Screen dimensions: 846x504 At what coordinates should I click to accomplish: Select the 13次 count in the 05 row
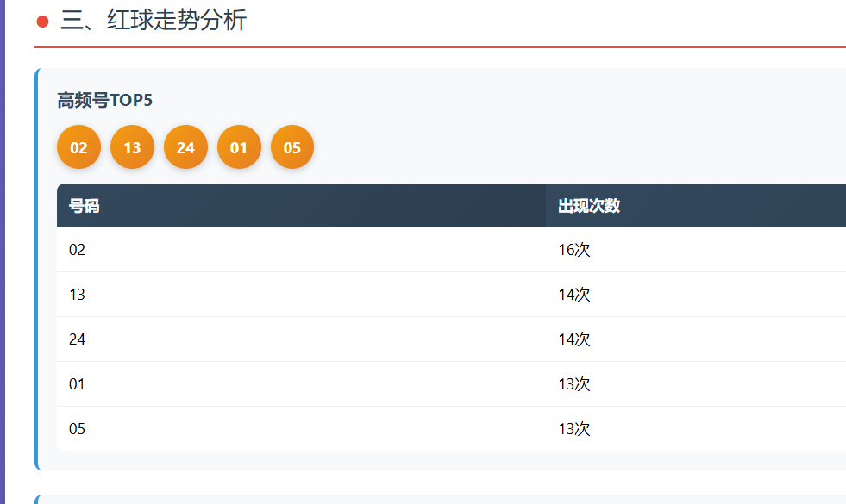(574, 429)
